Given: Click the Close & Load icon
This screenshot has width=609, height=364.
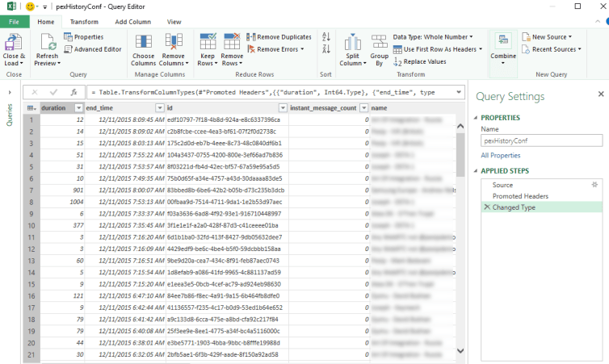Looking at the screenshot, I should [14, 44].
